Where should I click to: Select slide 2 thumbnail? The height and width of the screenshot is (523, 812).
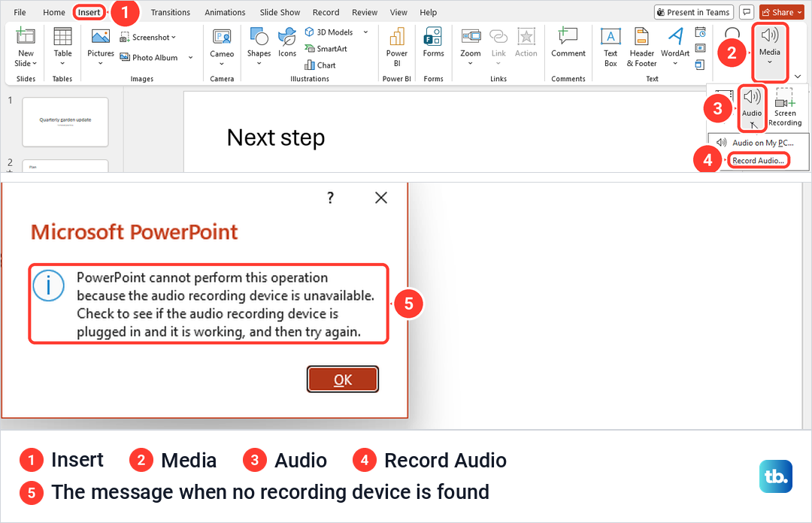click(65, 166)
